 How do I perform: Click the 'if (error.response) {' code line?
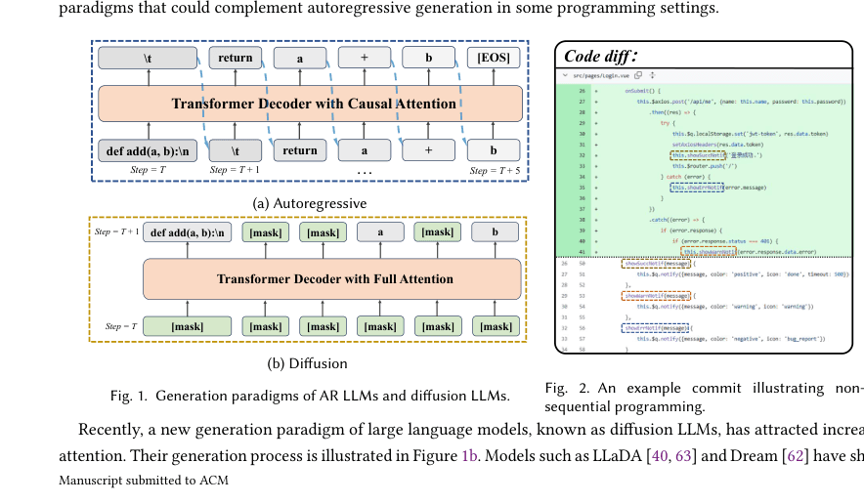pos(692,231)
